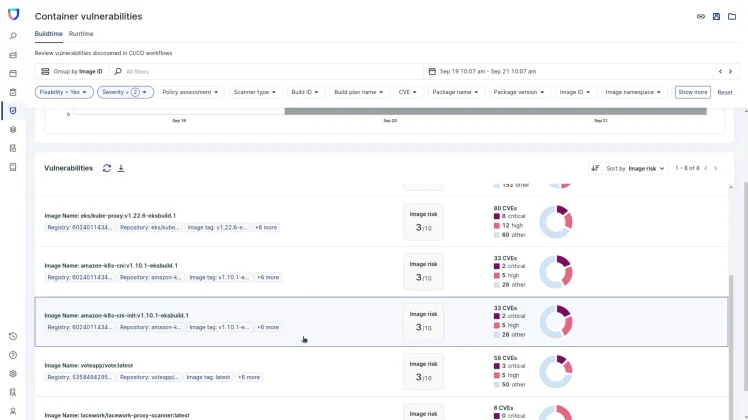This screenshot has height=420, width=748.
Task: Switch to the Buildtime tab
Action: 49,34
